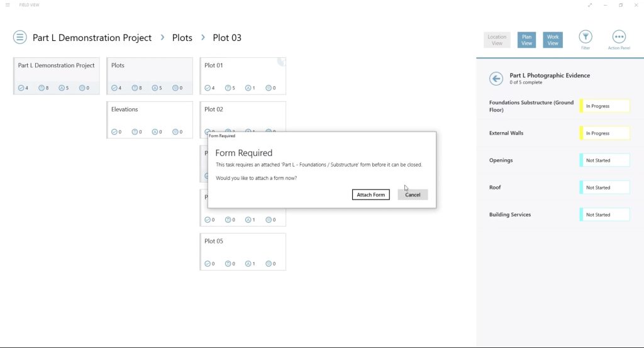Open the Action Panel ellipsis icon
This screenshot has width=644, height=348.
pos(618,37)
